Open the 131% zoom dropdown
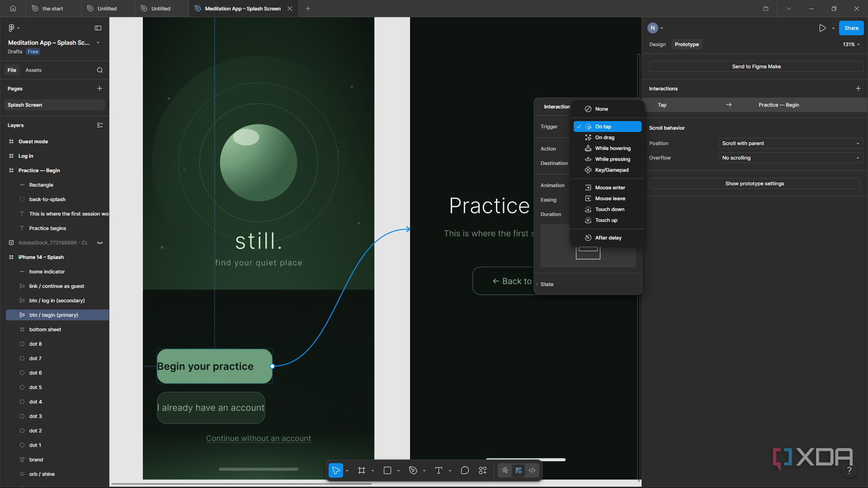Screen dimensions: 868x488 (x=851, y=44)
